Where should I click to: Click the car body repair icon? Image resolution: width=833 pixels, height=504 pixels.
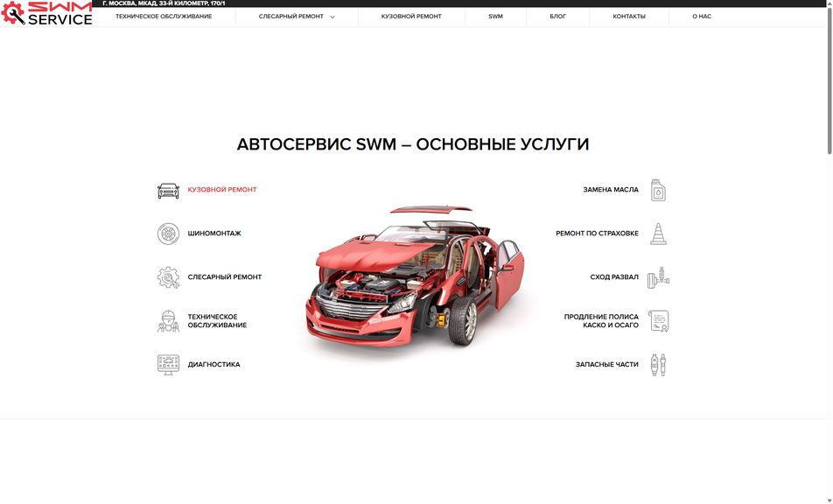[168, 191]
